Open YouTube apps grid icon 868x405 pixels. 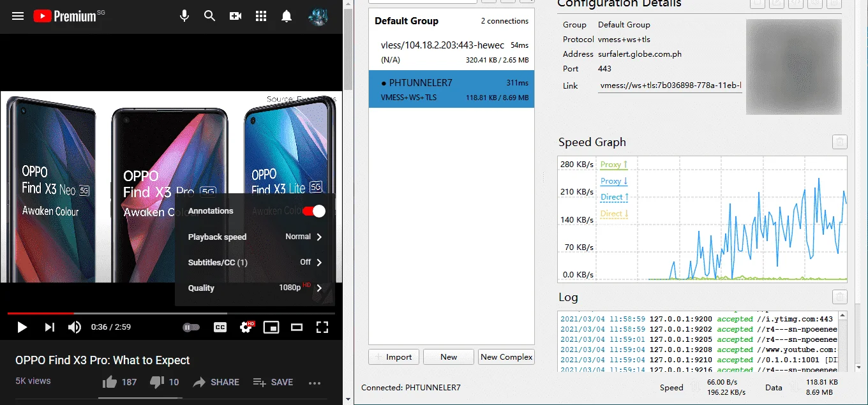261,16
